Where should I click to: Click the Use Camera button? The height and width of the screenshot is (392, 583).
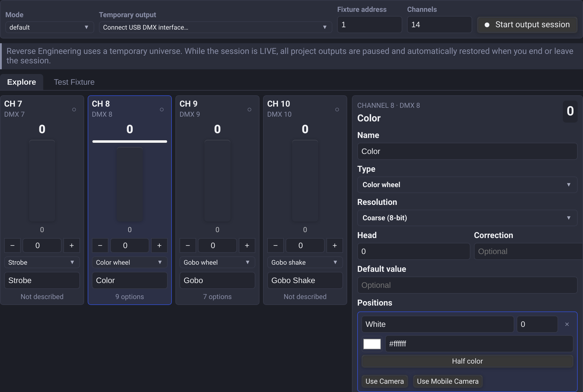pos(385,381)
